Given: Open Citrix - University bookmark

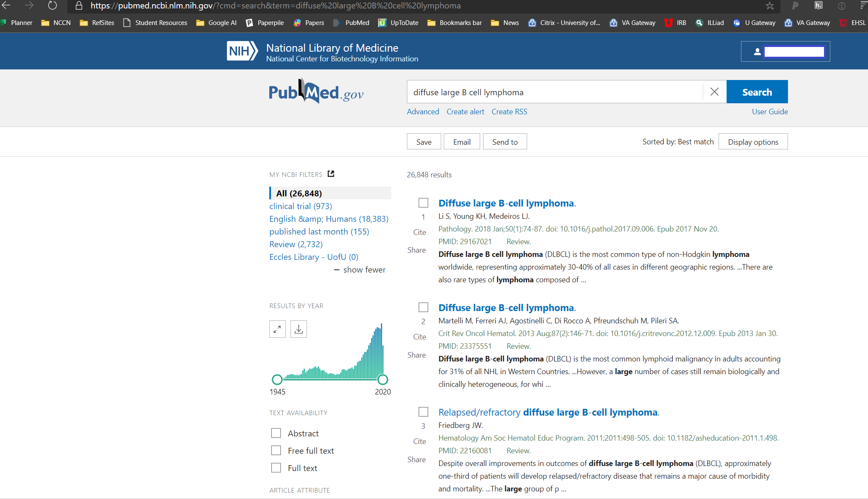Looking at the screenshot, I should [x=564, y=23].
